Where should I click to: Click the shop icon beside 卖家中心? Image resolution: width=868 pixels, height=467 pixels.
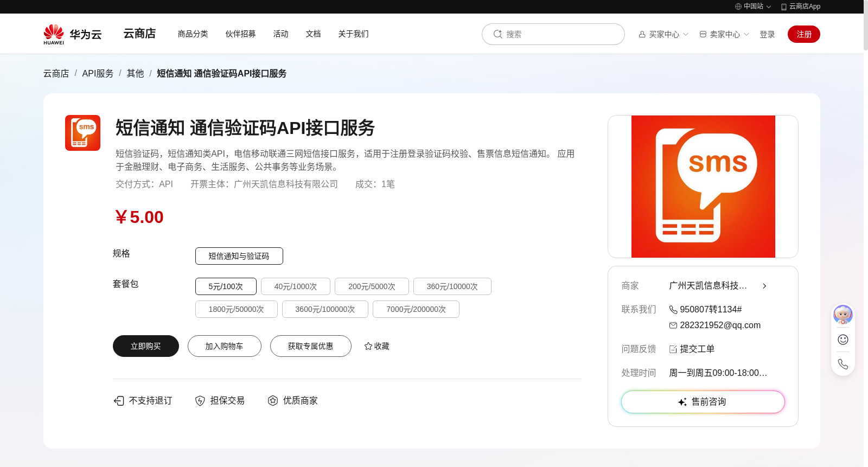703,34
